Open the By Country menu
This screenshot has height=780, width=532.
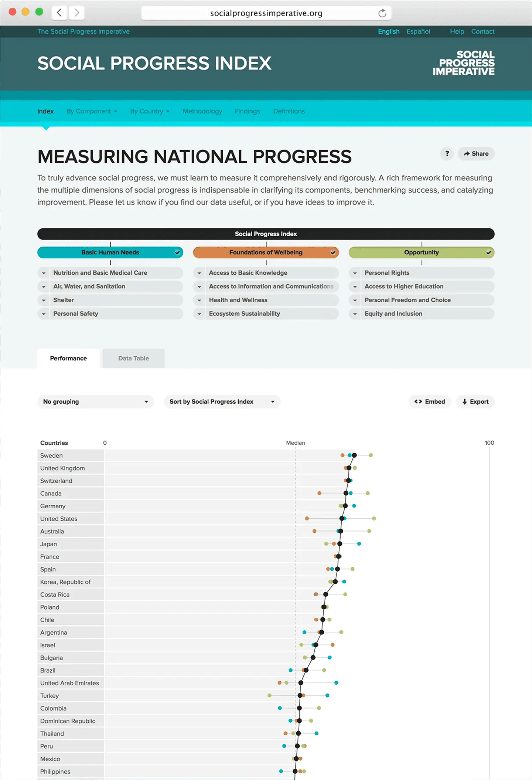coord(149,111)
